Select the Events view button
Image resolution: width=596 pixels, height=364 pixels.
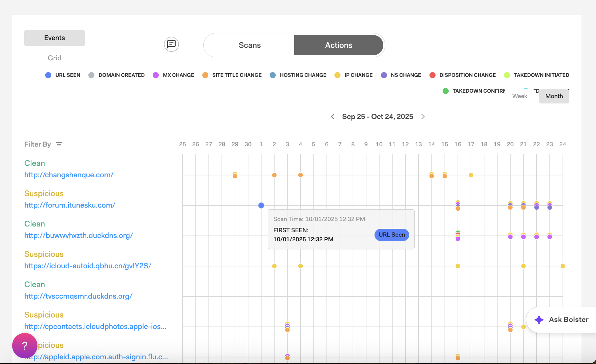55,38
